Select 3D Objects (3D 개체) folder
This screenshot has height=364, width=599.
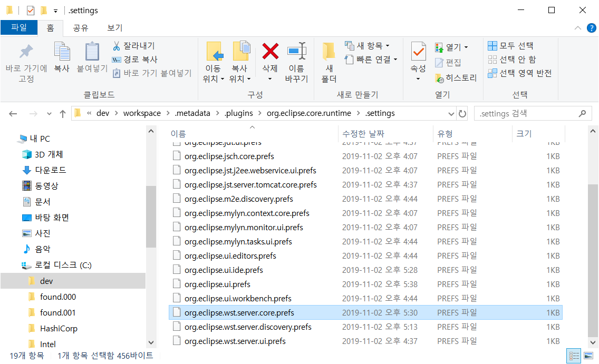tap(42, 154)
